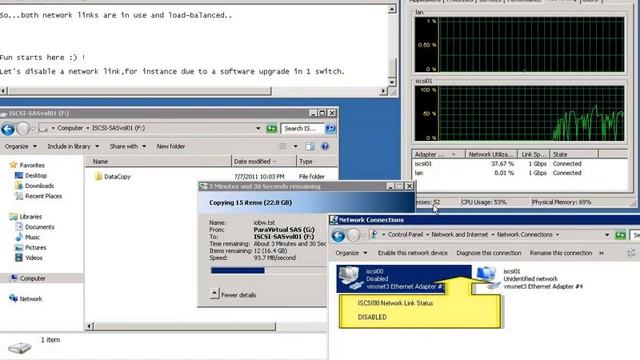Viewport: 640px width, 360px height.
Task: Open the view options dropdown arrow in Explorer
Action: click(x=296, y=146)
